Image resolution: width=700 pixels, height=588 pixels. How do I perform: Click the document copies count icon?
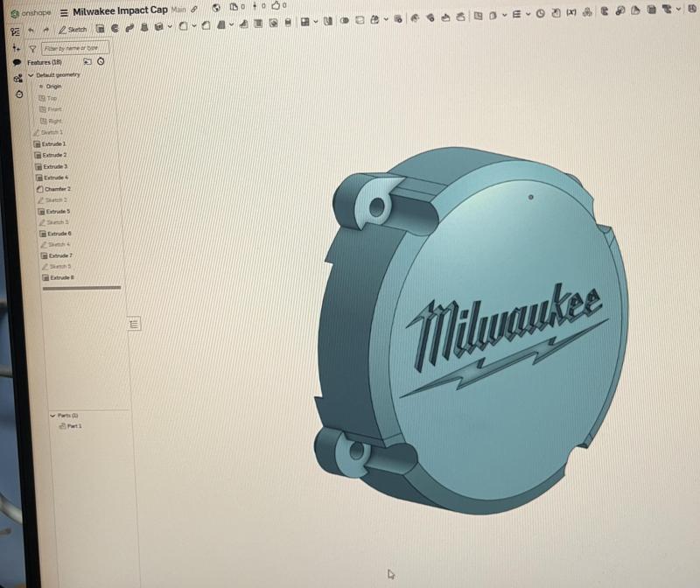(x=234, y=7)
